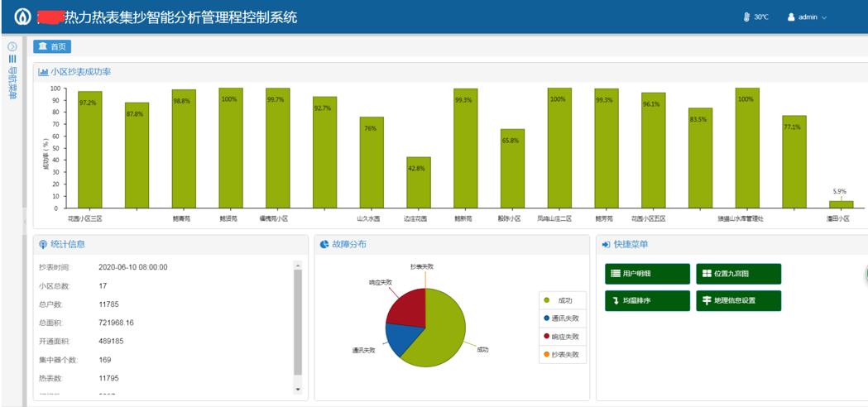This screenshot has height=407, width=868.
Task: Open 地理信息设置 geographic settings shortcut
Action: [x=738, y=300]
